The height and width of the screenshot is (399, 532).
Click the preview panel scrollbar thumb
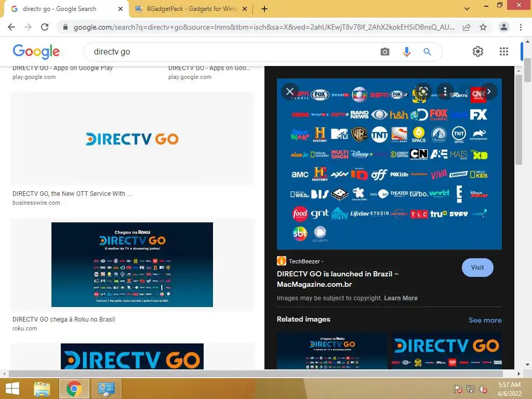coord(518,120)
